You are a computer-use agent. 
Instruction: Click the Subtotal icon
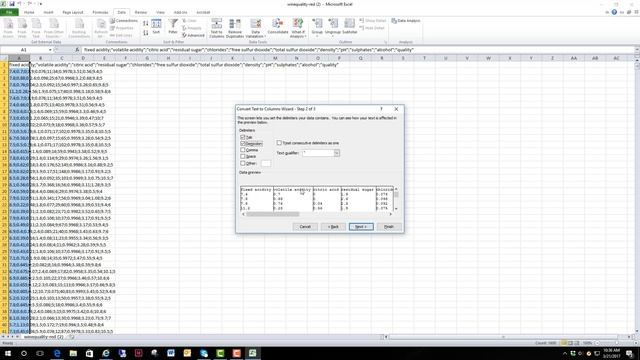click(349, 26)
